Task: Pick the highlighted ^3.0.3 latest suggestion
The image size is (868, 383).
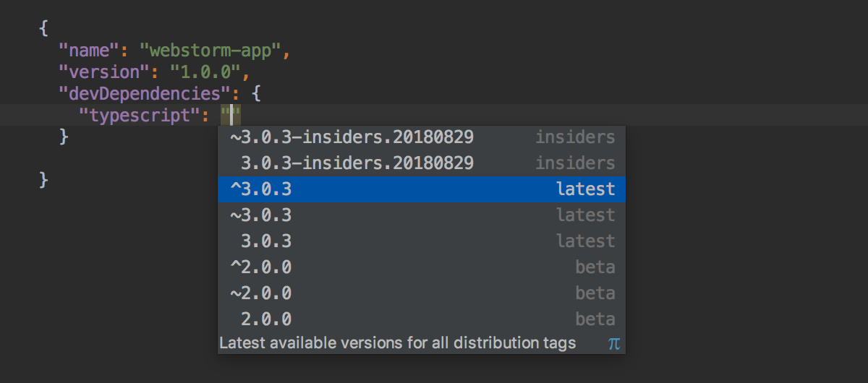Action: point(422,189)
